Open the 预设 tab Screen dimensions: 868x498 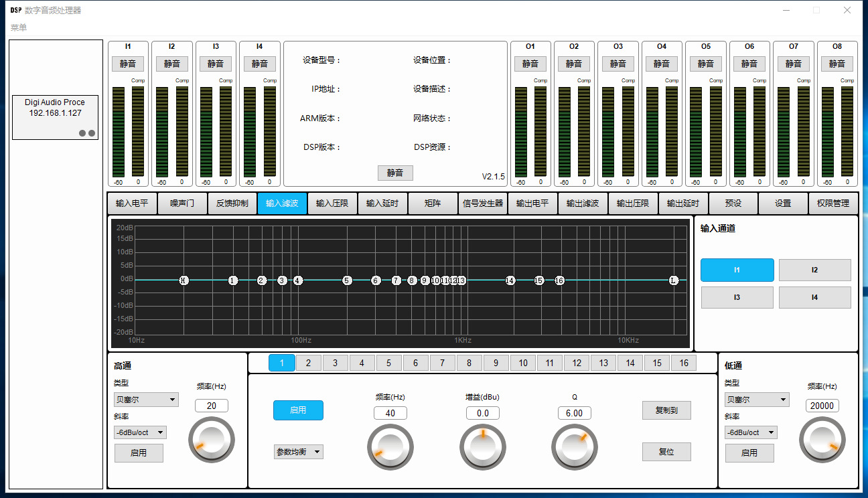(733, 203)
